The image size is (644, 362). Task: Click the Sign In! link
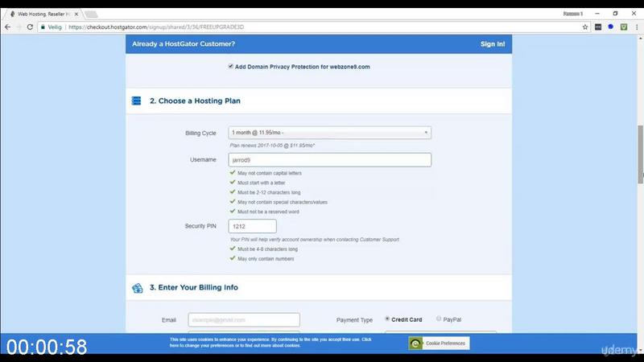coord(493,44)
